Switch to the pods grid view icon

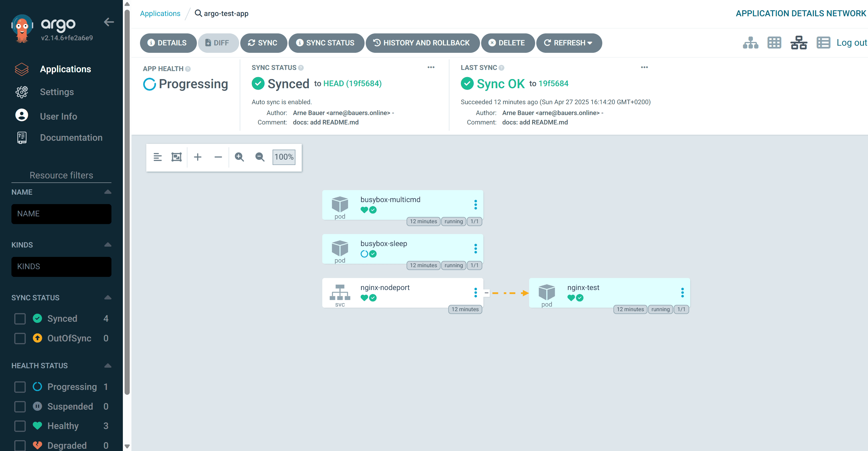[774, 43]
